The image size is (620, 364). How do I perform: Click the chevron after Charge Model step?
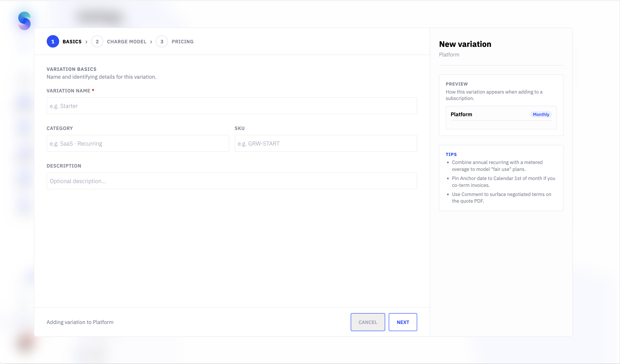[151, 42]
